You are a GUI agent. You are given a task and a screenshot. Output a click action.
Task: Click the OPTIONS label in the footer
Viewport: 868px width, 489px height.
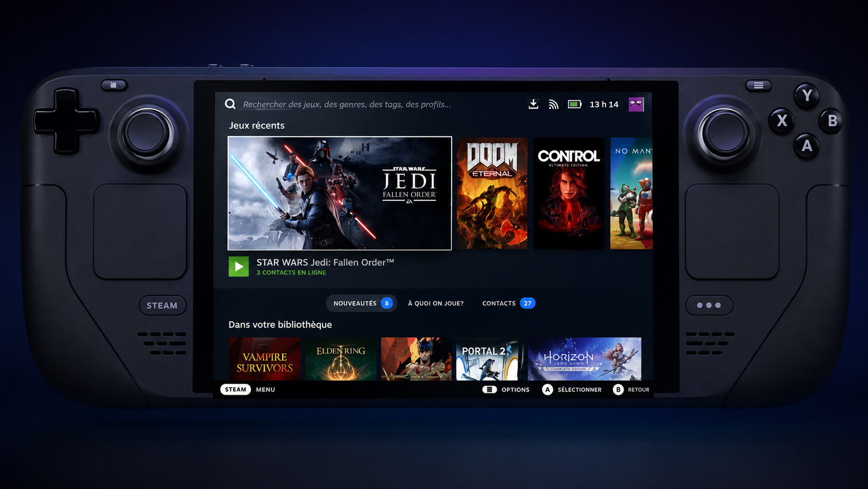[516, 390]
